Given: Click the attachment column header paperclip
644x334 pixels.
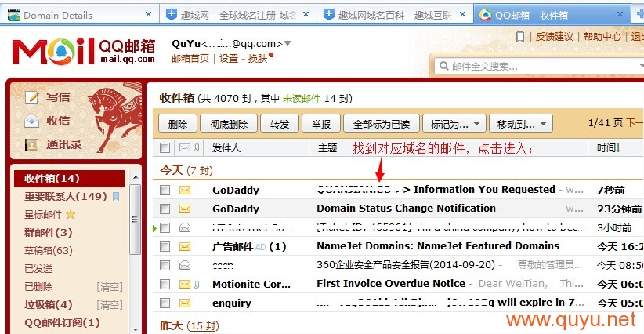Looking at the screenshot, I should pyautogui.click(x=197, y=147).
